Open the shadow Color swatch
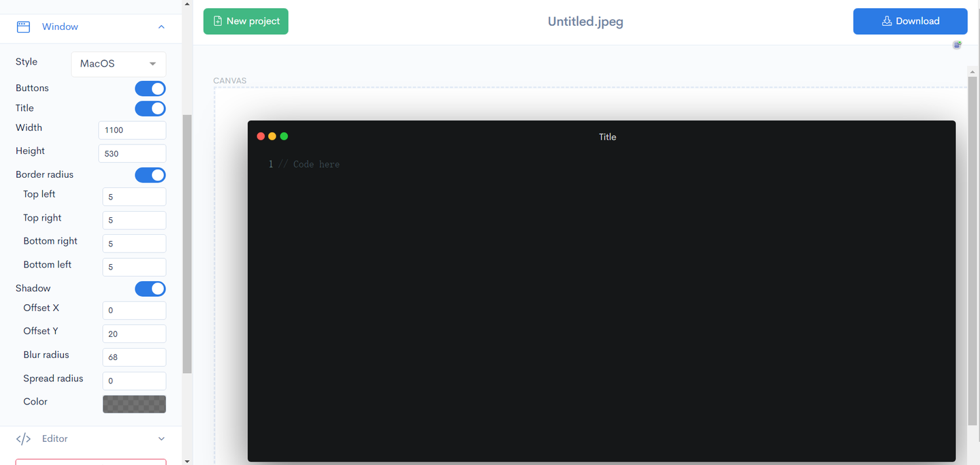The image size is (980, 465). pos(134,404)
